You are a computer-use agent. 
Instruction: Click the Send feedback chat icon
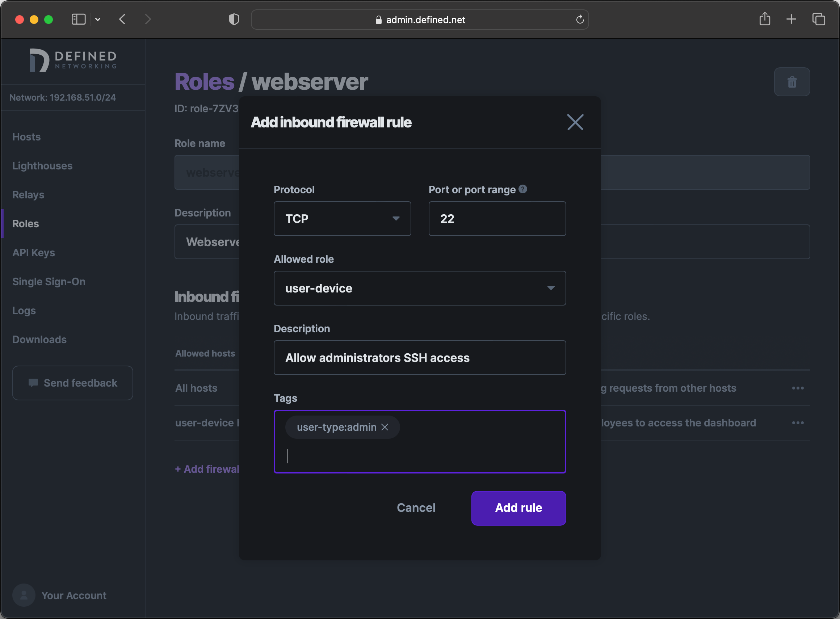point(33,383)
